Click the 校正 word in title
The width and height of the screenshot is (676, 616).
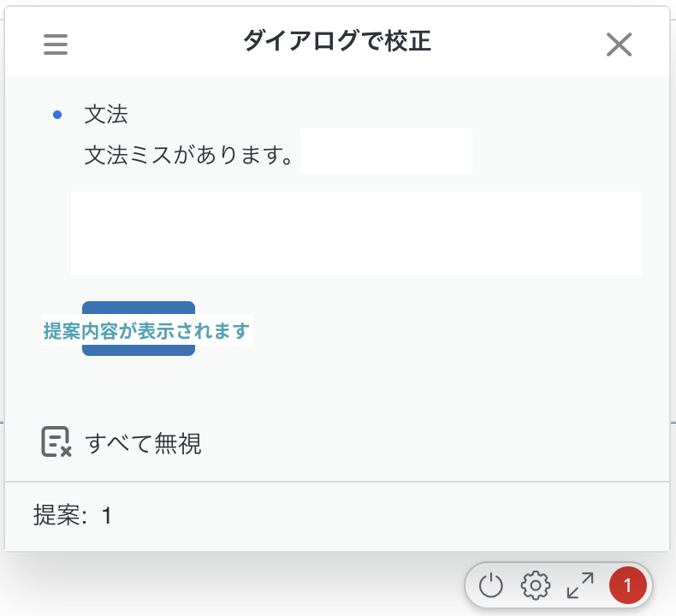tap(408, 41)
